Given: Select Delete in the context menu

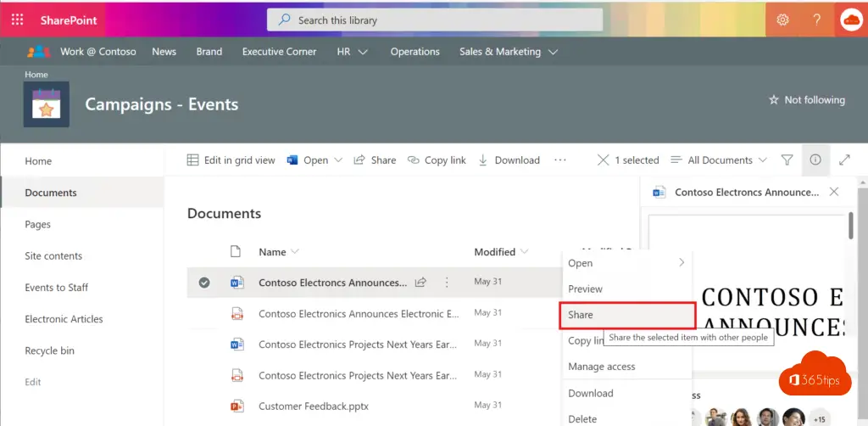Looking at the screenshot, I should coord(626,418).
